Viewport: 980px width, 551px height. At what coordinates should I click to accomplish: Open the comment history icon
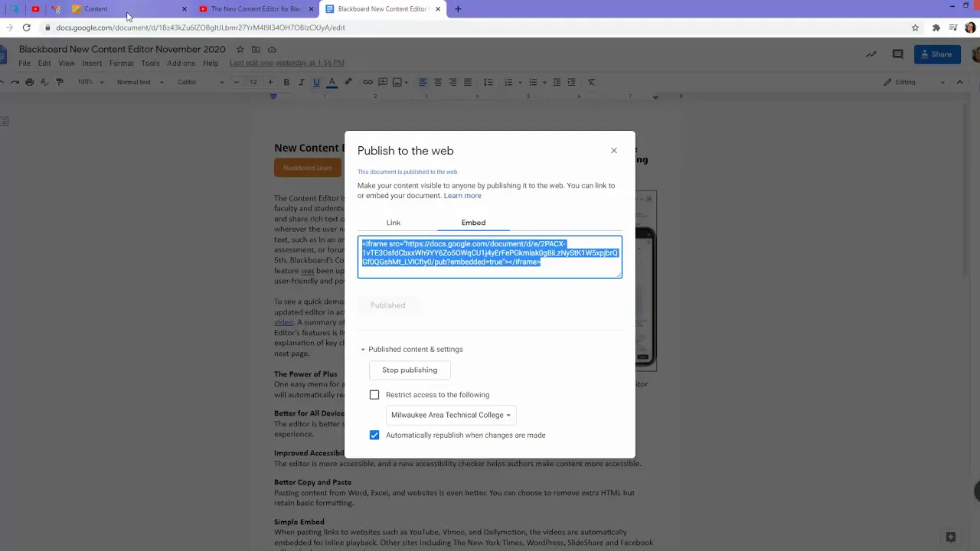coord(897,54)
